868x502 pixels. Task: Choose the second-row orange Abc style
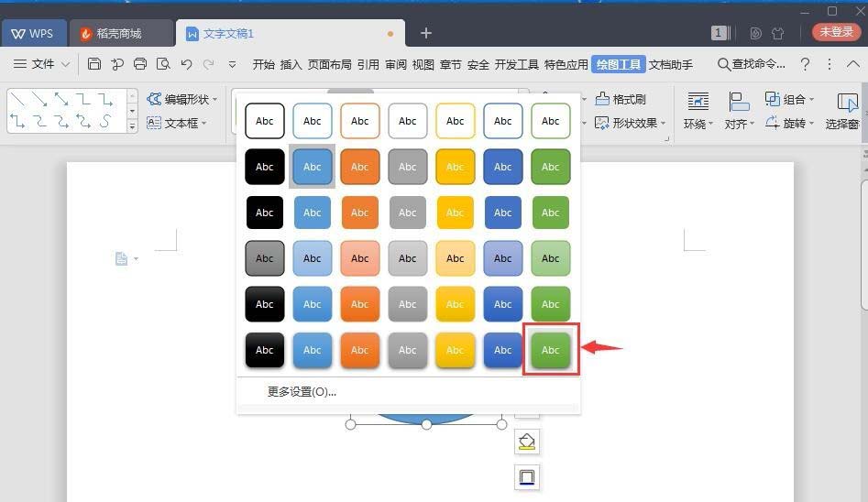(360, 167)
